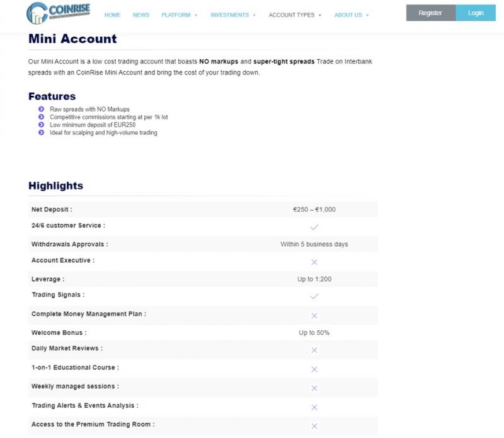Click "Access to the Premium Trading Room :" label

tap(93, 424)
